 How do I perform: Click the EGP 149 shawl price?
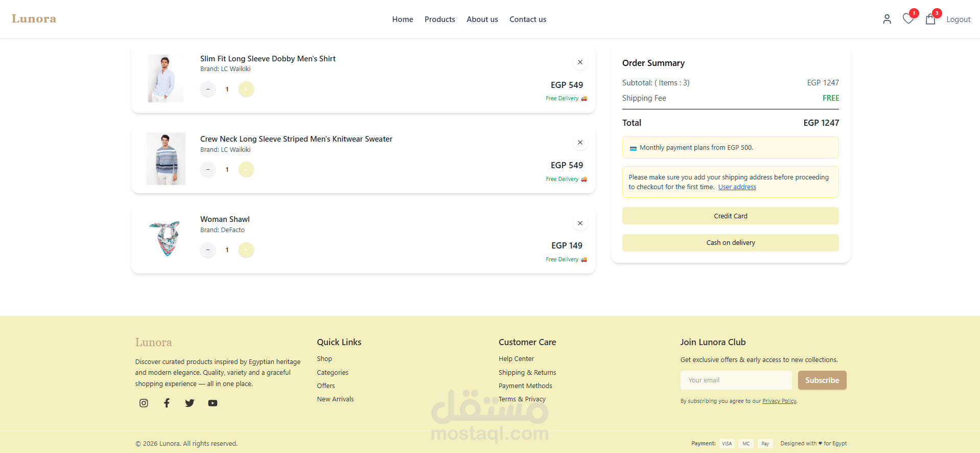567,246
